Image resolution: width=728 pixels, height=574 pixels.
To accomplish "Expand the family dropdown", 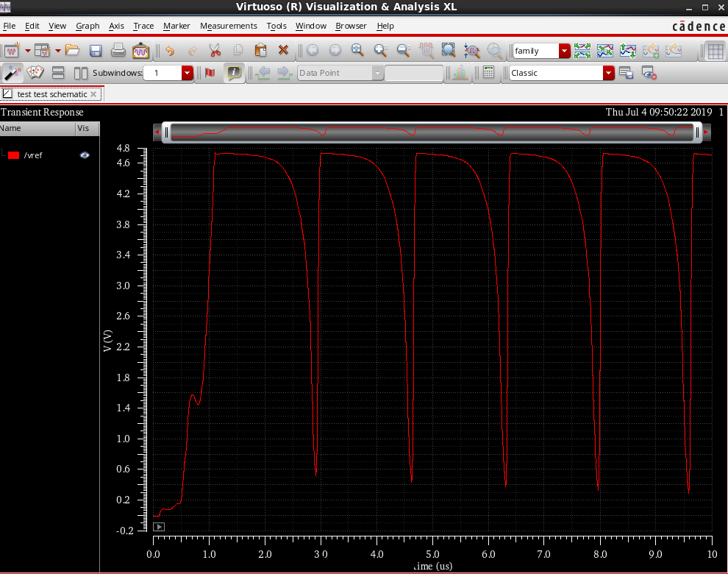I will pos(564,51).
